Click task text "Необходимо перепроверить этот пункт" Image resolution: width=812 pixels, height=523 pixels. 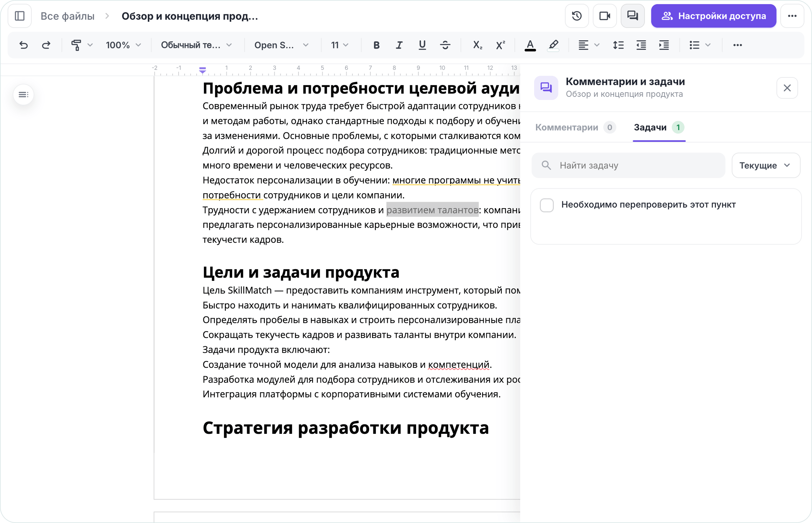[648, 204]
